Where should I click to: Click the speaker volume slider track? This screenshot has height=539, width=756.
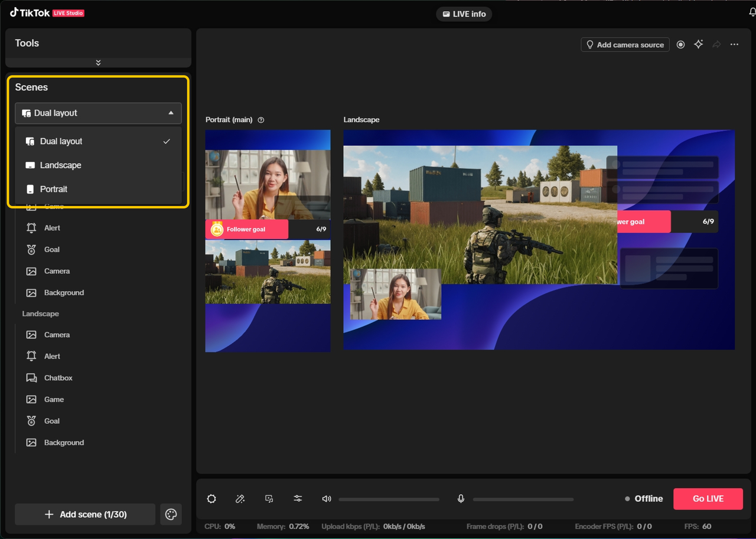coord(389,499)
